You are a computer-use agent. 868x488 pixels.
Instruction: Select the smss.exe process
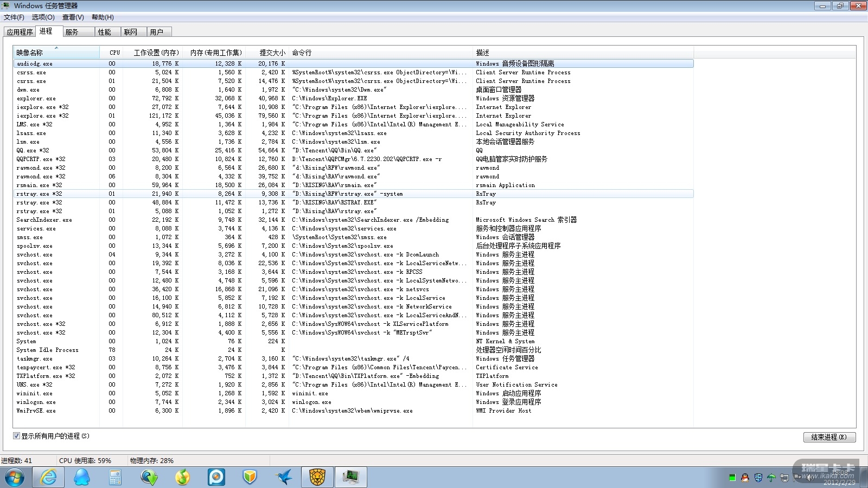(353, 237)
